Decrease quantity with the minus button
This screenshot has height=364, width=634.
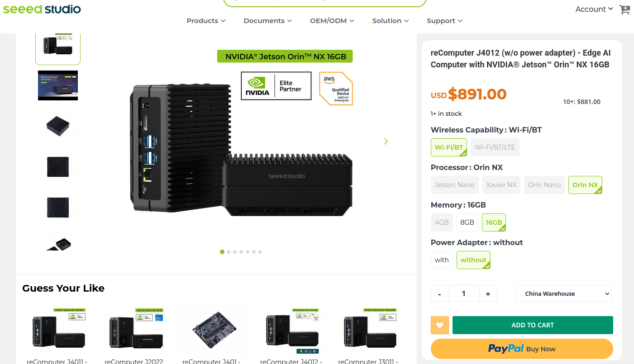click(439, 293)
